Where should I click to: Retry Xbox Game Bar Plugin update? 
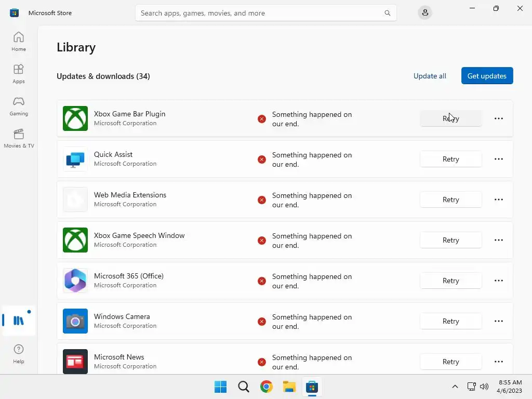coord(450,118)
